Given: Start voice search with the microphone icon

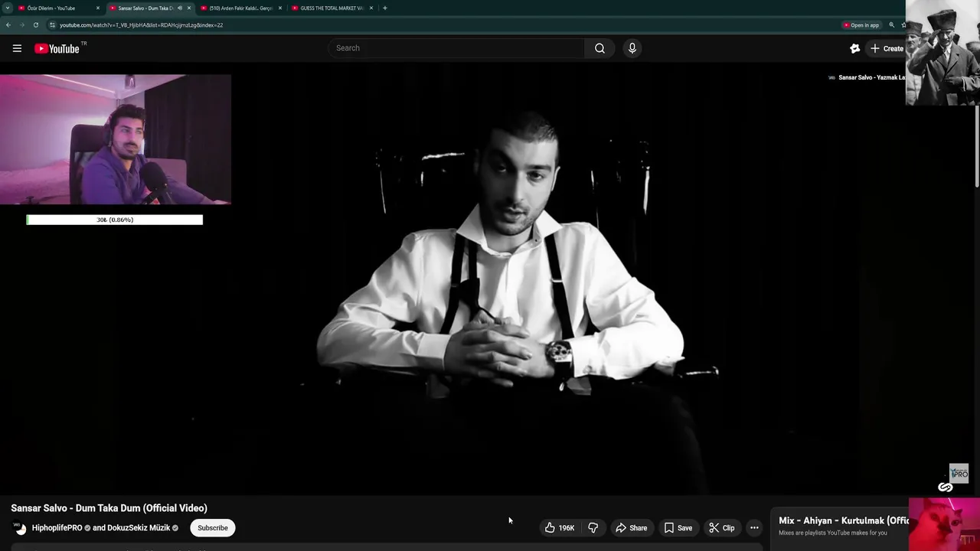Looking at the screenshot, I should pyautogui.click(x=632, y=48).
